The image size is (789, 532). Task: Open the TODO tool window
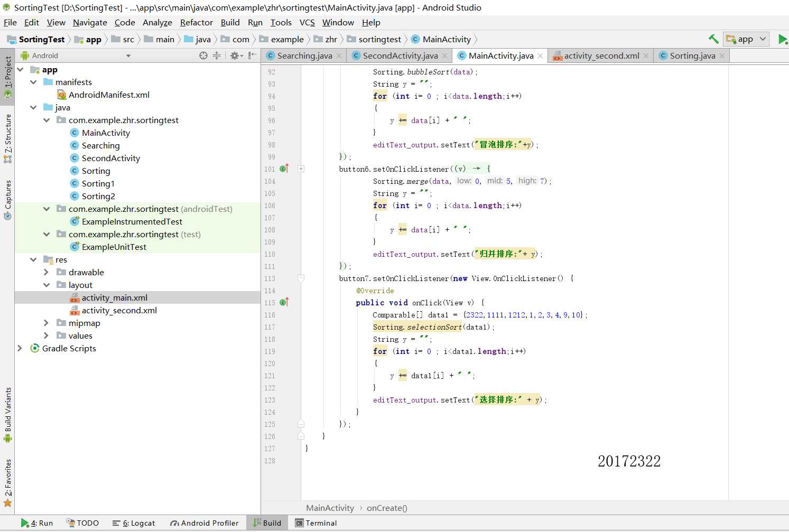point(82,523)
